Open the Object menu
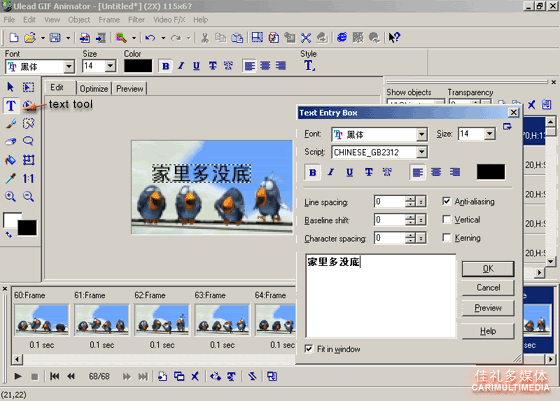This screenshot has width=560, height=401. tap(79, 20)
